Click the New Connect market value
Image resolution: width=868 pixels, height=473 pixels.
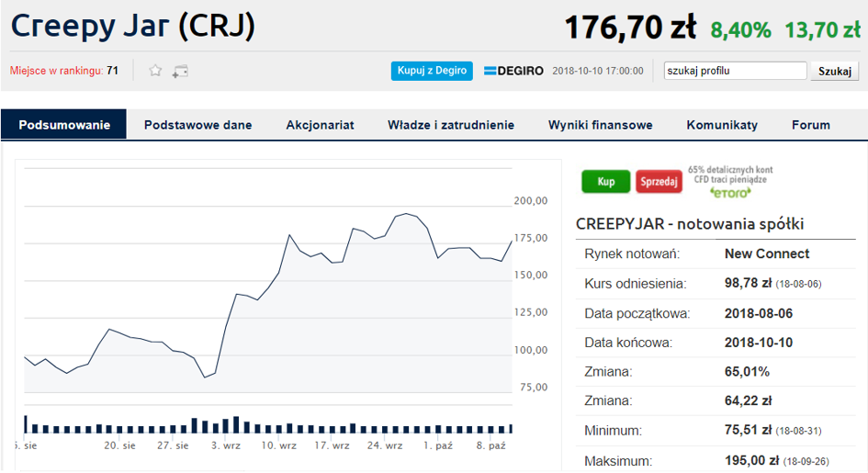click(767, 253)
